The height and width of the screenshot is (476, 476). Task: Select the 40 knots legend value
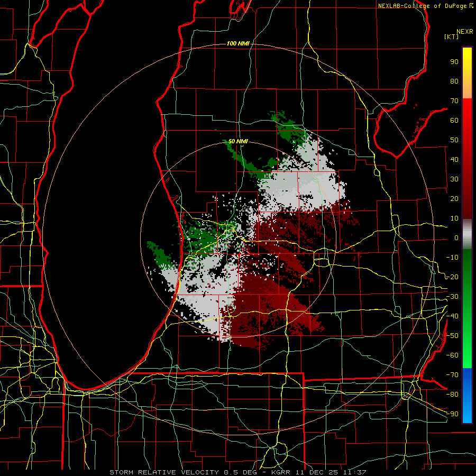coord(454,160)
